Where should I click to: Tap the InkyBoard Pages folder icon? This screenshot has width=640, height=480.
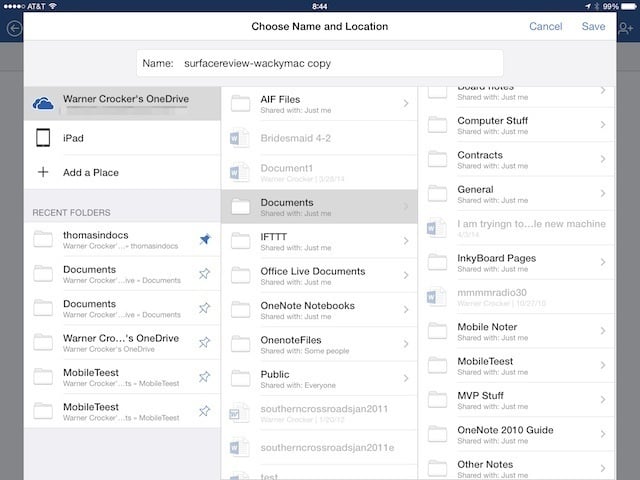(x=438, y=262)
